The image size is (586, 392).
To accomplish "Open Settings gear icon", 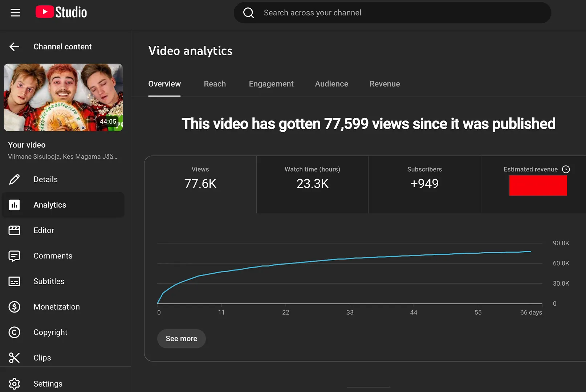I will point(15,384).
